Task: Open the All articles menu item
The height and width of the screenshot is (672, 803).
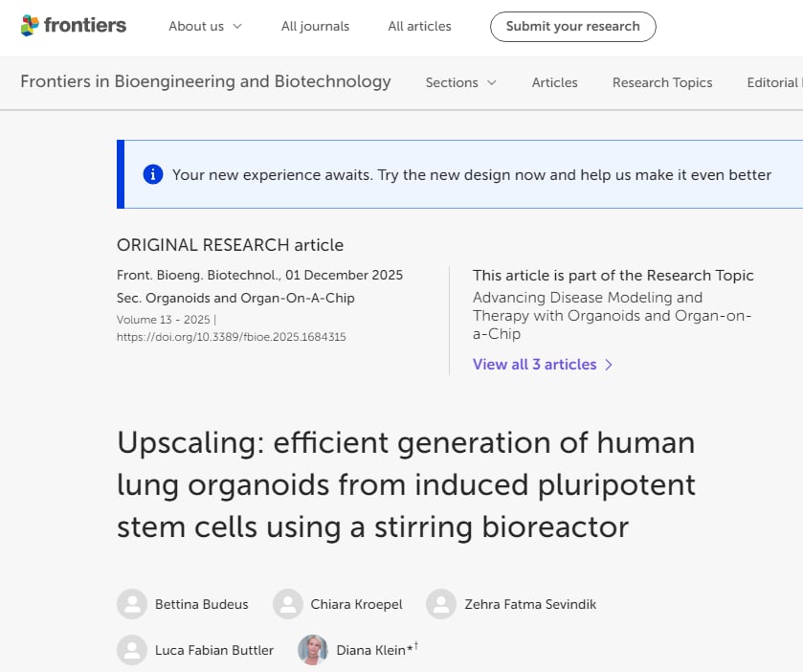Action: click(419, 26)
